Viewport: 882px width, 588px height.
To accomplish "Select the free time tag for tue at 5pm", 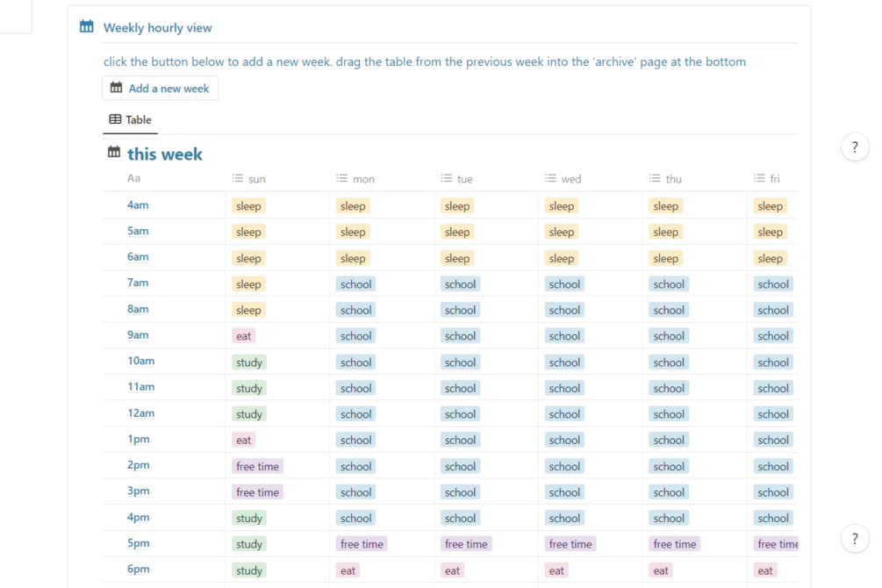I will [x=466, y=544].
